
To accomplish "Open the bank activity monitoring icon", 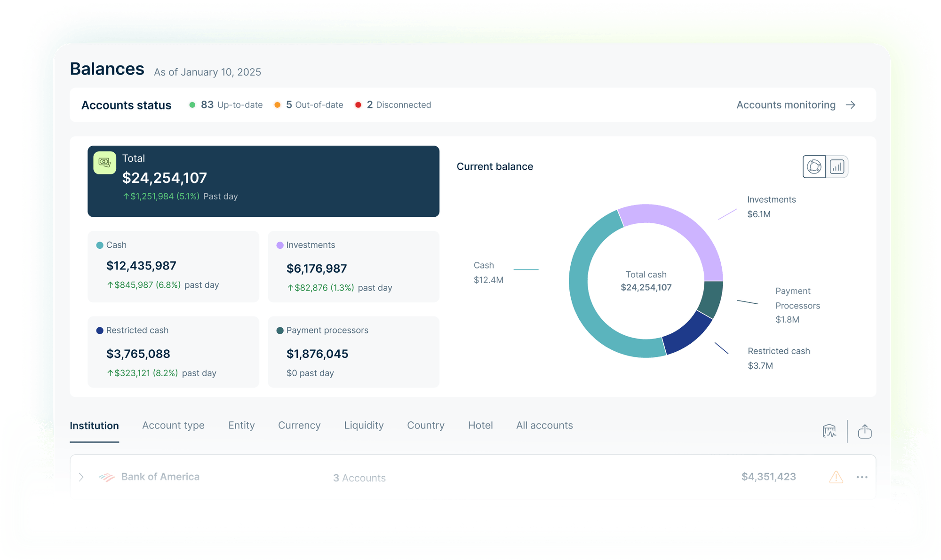I will [x=829, y=430].
